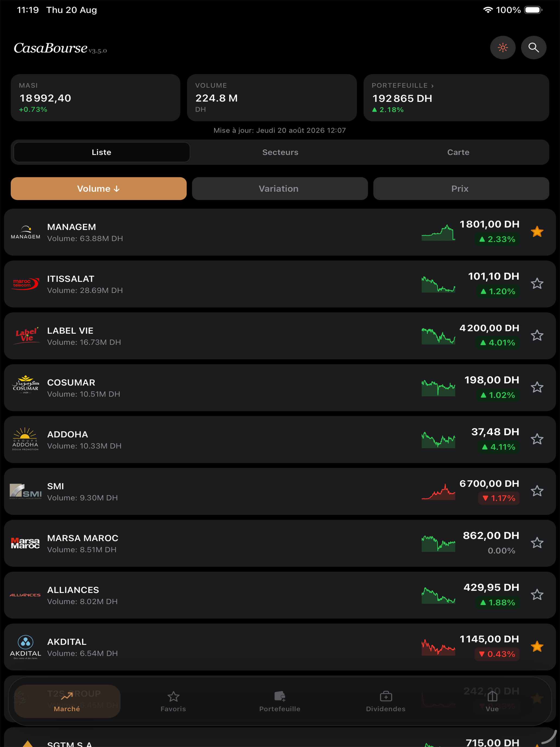Tap the 2.33% change badge
The width and height of the screenshot is (560, 747).
tap(497, 239)
